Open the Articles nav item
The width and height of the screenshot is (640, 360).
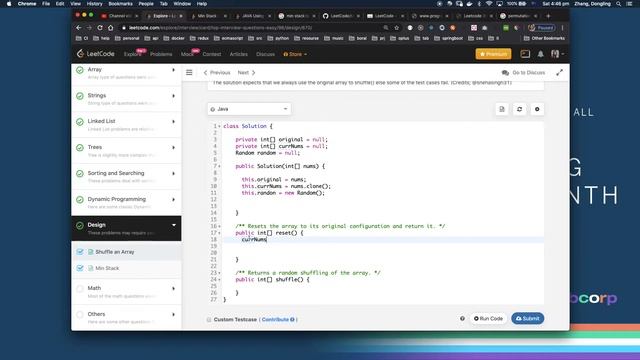click(238, 54)
